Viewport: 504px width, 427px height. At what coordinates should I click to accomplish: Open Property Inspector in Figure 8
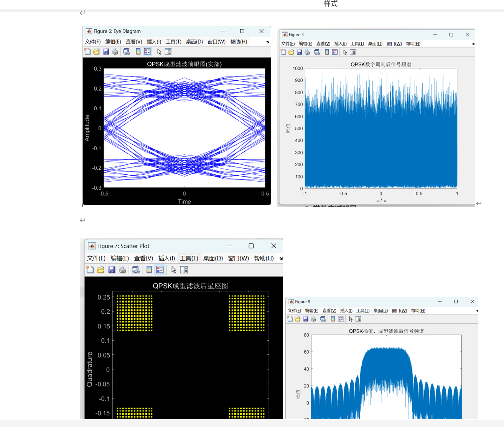[x=359, y=319]
